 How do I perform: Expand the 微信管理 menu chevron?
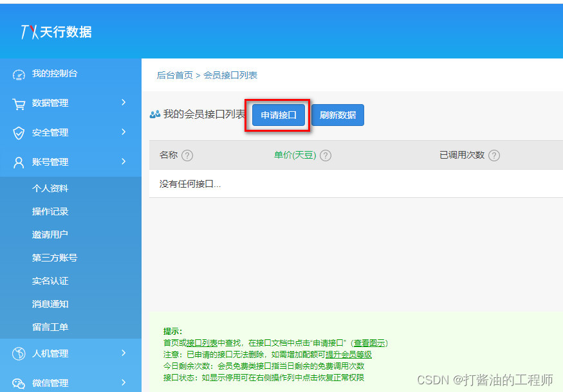pos(124,382)
